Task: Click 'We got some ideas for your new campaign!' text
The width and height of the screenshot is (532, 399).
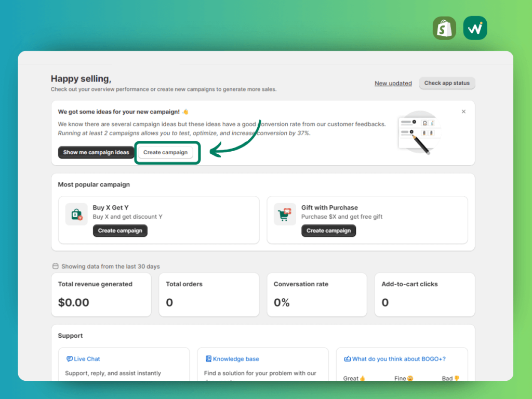Action: tap(119, 112)
